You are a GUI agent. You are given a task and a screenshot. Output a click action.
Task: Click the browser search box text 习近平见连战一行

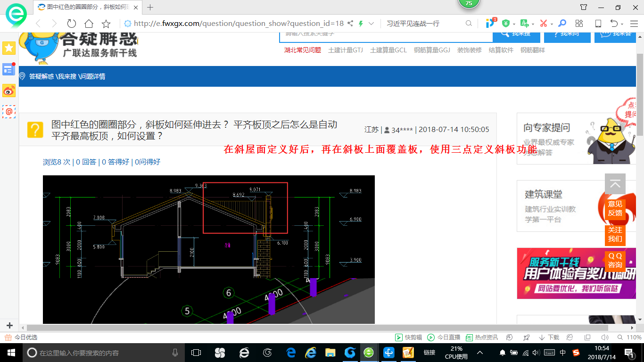413,23
